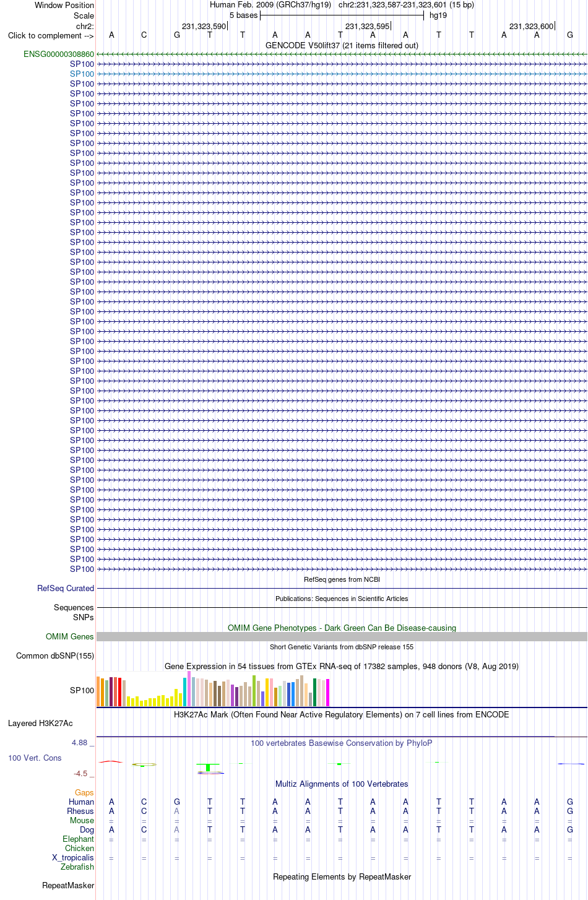The image size is (588, 900).
Task: Click the Human Feb. 2009 (GRCh37/hg19) text
Action: tap(270, 5)
